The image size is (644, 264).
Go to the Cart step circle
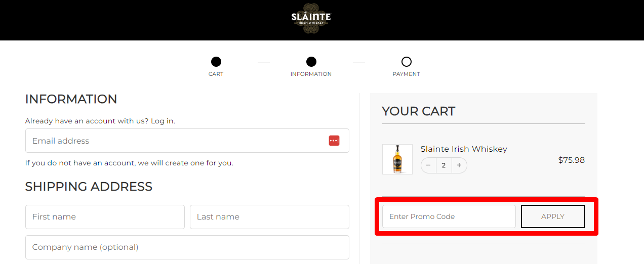point(216,62)
